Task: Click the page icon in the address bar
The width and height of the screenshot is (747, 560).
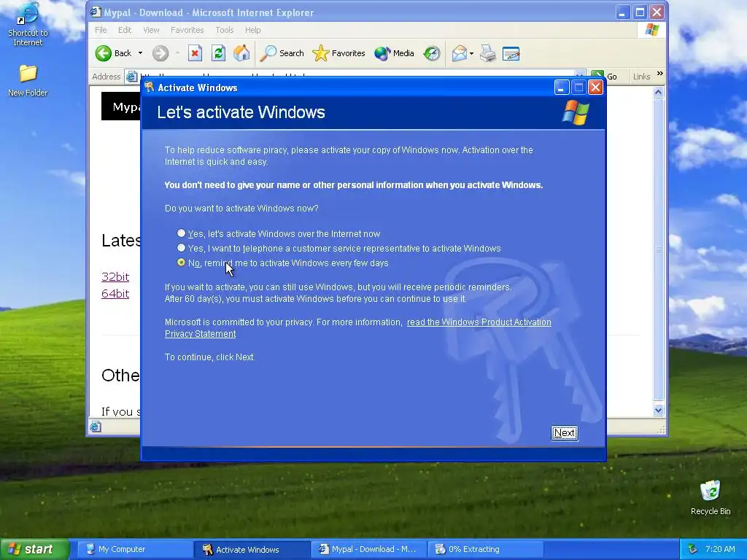Action: click(132, 77)
